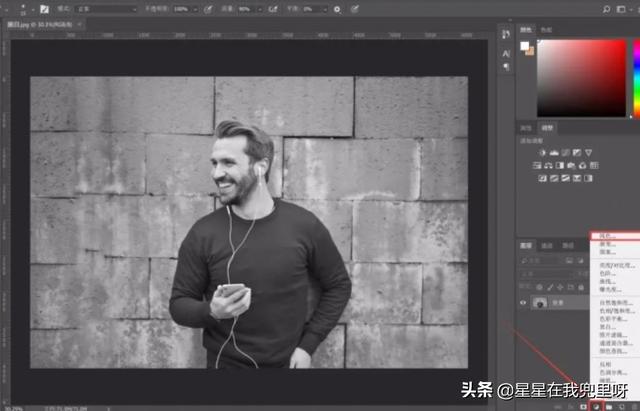Choose 纯色... from the adjustment popup menu
The height and width of the screenshot is (411, 640).
tap(605, 236)
